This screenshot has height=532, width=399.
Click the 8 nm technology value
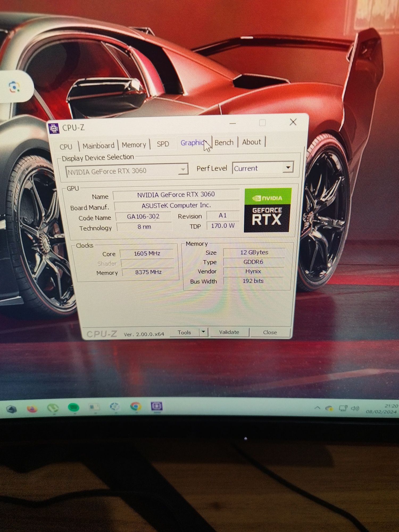point(144,227)
